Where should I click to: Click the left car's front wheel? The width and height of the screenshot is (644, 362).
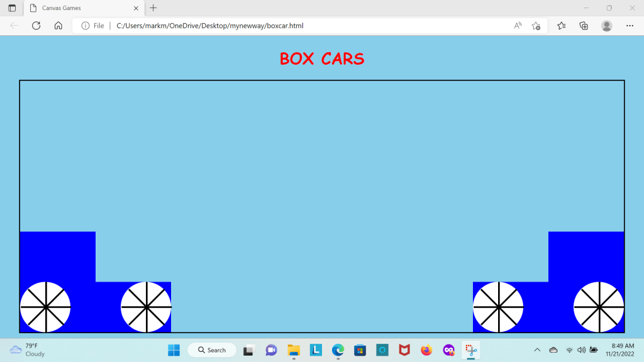pos(146,307)
